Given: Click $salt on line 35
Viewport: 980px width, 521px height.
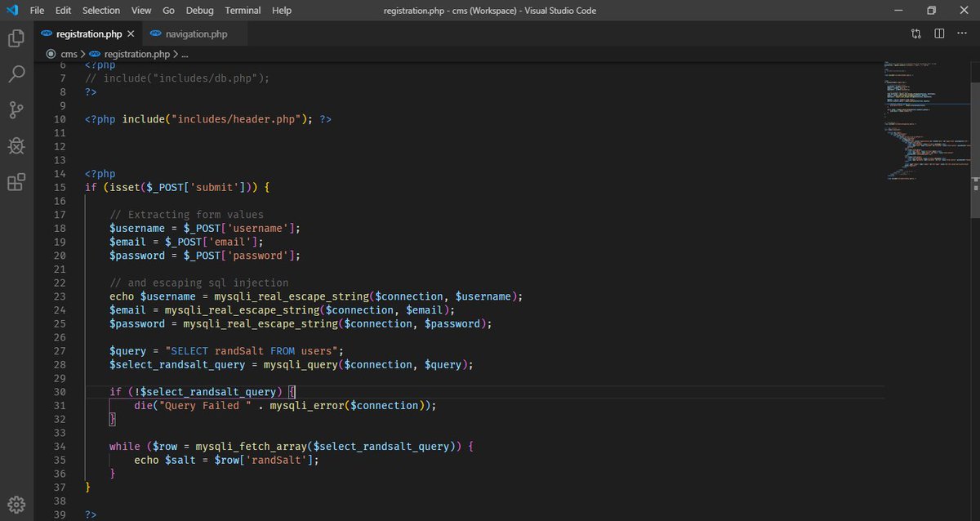Looking at the screenshot, I should (x=180, y=460).
